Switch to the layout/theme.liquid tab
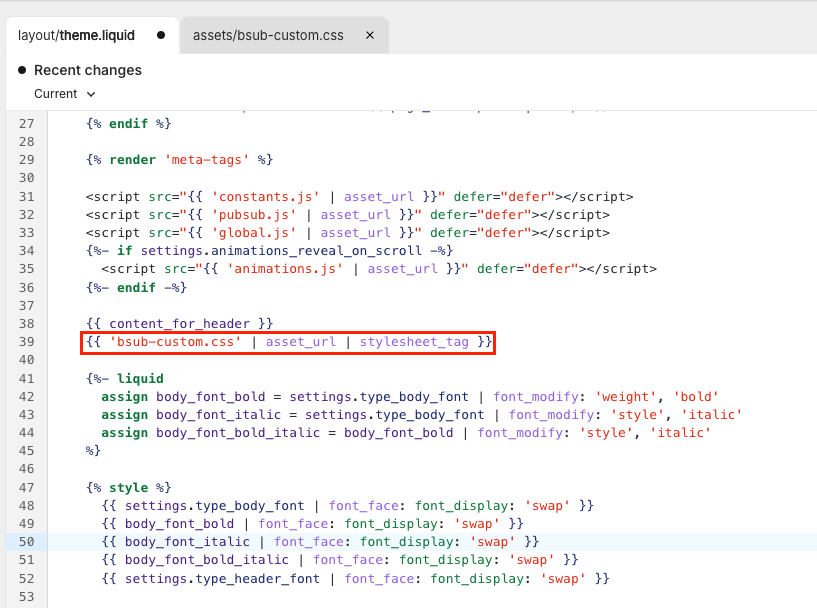 pos(76,35)
